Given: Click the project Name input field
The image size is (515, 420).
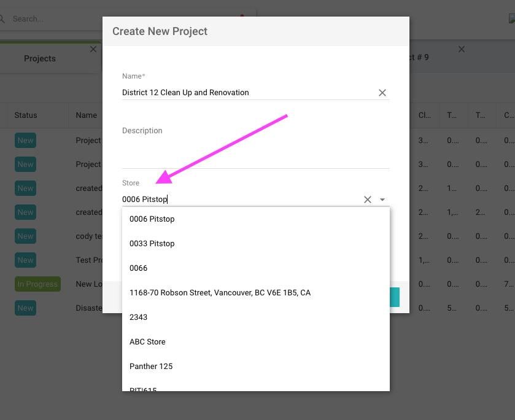Looking at the screenshot, I should point(246,93).
